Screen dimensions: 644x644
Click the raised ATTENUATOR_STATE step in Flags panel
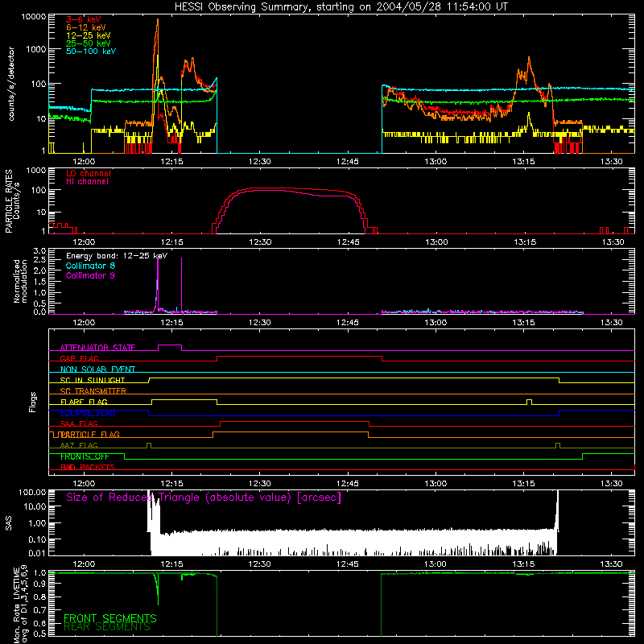point(170,345)
